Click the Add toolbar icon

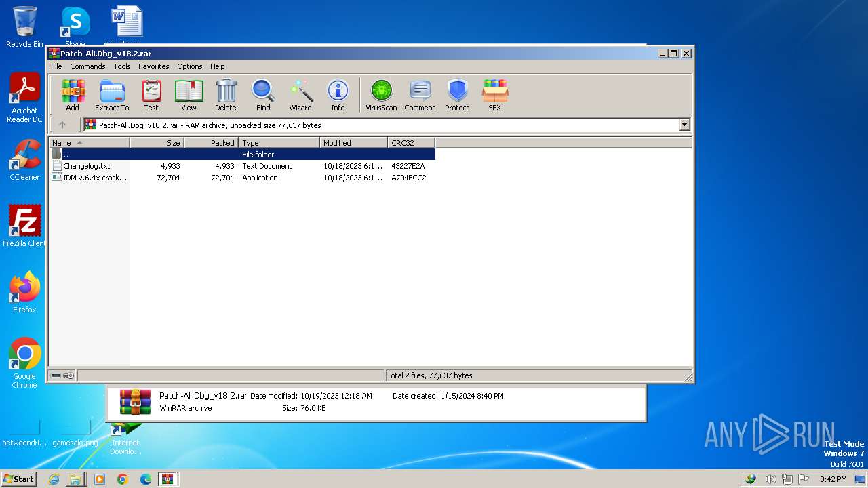coord(73,95)
